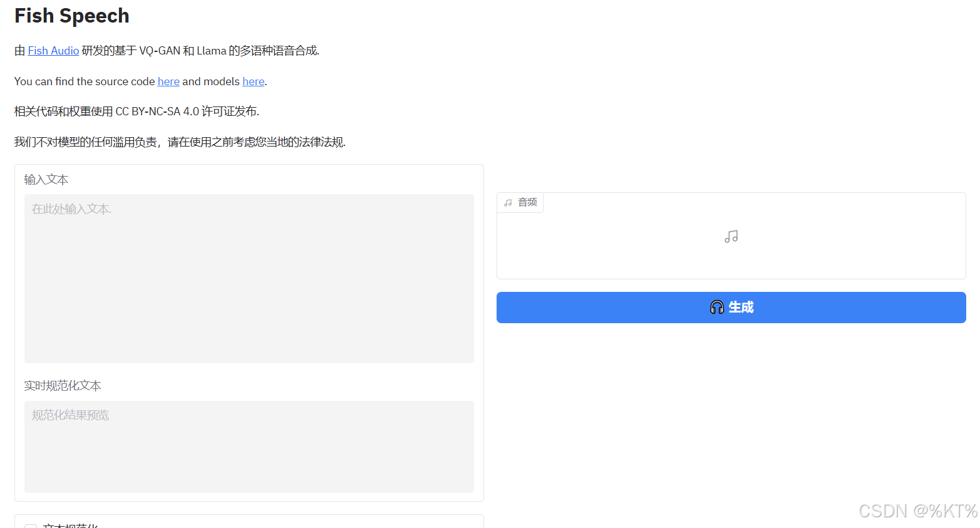Click the music note icon on the 音频 tab
This screenshot has width=980, height=528.
coord(508,202)
